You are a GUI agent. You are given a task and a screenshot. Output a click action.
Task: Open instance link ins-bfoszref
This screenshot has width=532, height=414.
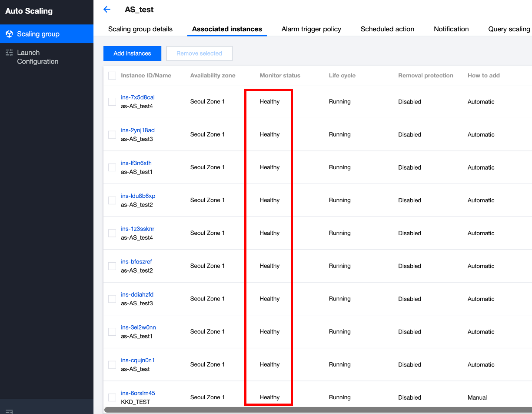(136, 262)
